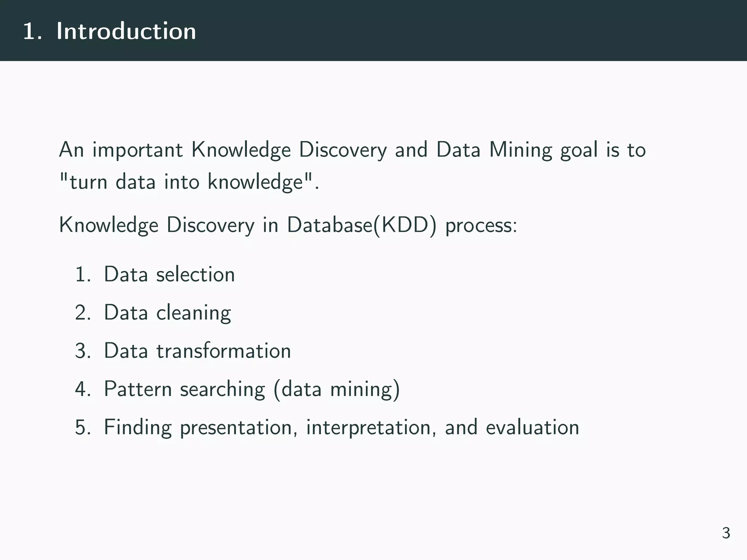Click the list number "4." before Pattern searching

click(x=83, y=389)
